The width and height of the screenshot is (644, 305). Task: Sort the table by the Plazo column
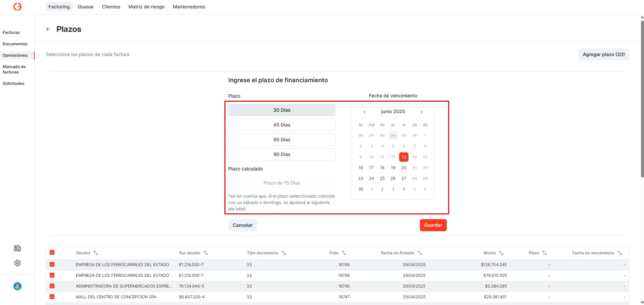coord(545,253)
